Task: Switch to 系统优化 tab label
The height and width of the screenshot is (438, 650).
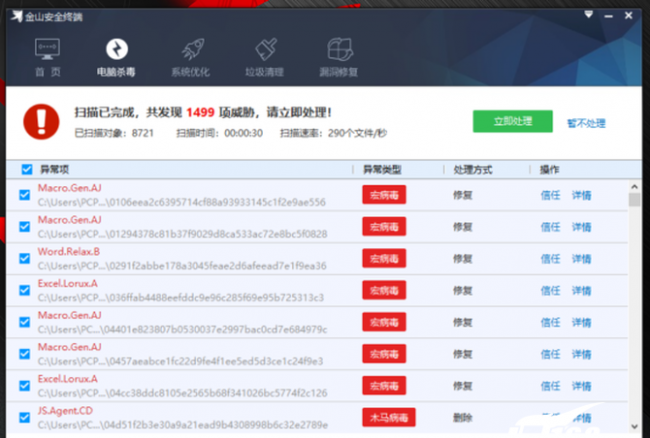Action: (x=191, y=72)
